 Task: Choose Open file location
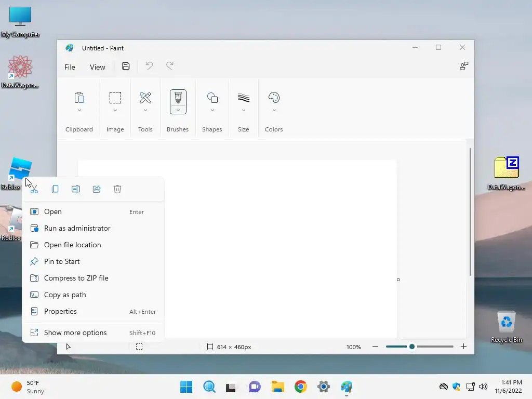tap(93, 245)
